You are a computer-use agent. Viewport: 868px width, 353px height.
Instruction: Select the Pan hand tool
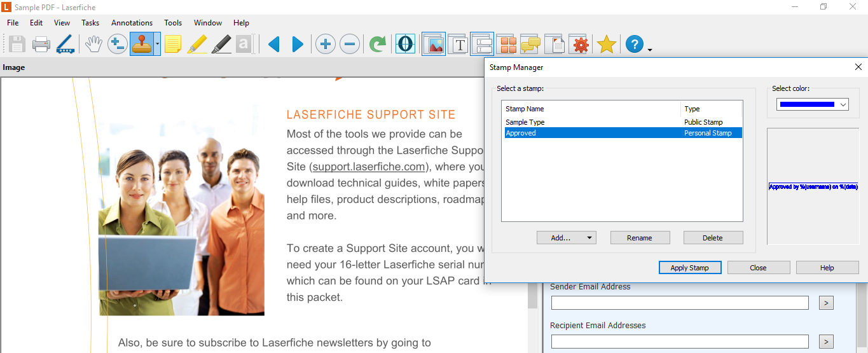click(94, 44)
